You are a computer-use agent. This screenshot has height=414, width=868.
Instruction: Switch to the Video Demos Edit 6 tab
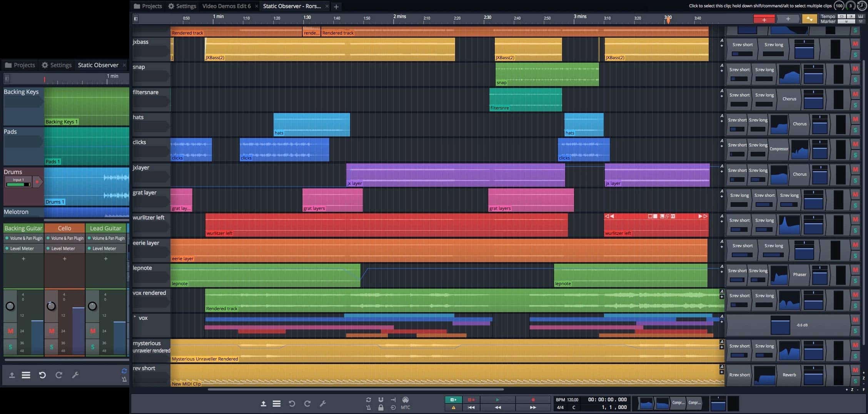point(226,6)
